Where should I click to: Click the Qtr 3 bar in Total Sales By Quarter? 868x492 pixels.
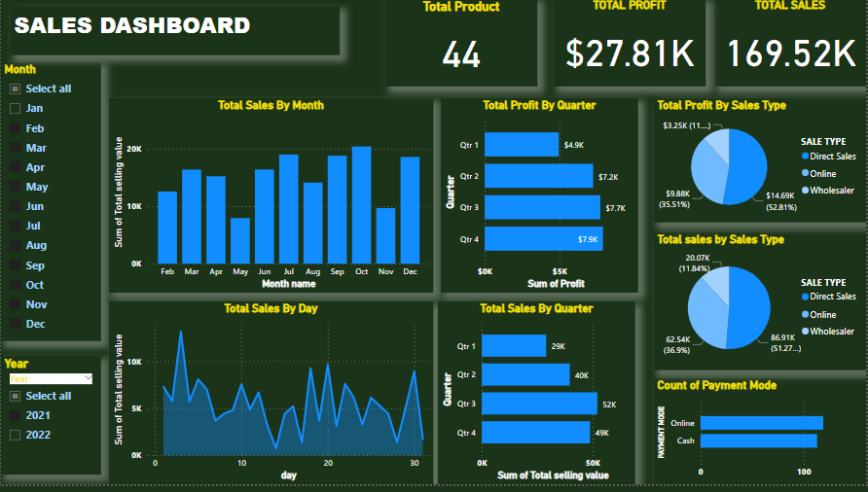coord(539,404)
